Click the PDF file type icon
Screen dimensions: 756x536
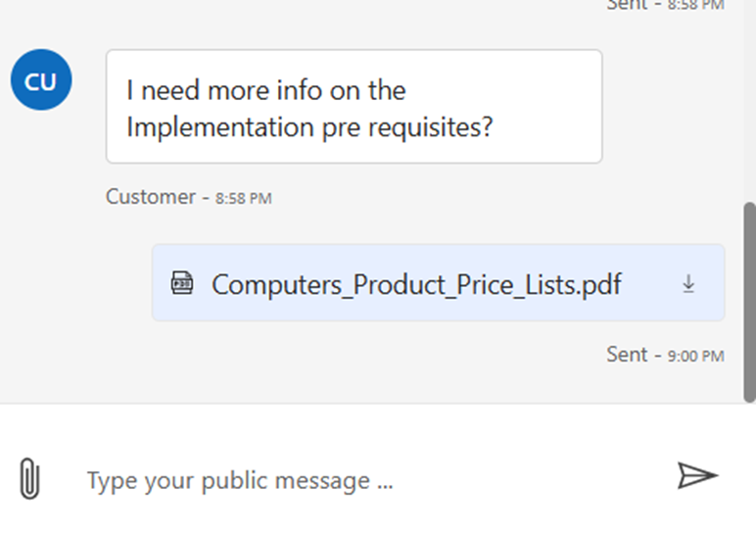181,284
